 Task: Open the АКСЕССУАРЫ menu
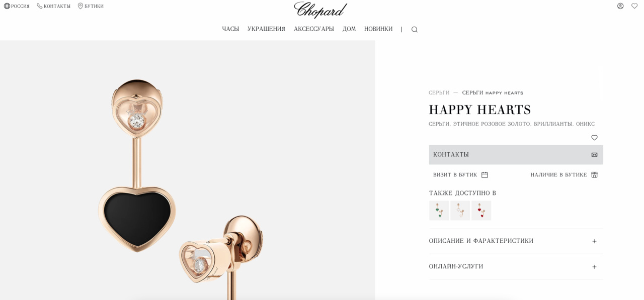[314, 29]
